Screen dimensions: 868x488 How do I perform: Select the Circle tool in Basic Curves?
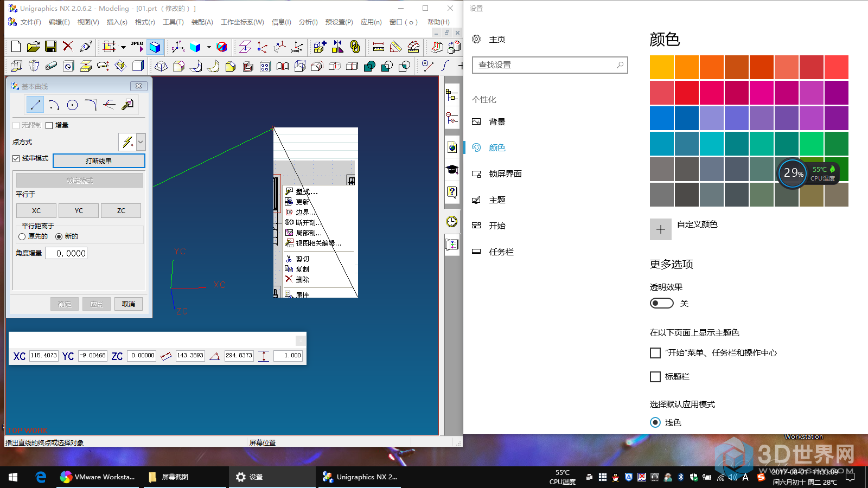(x=72, y=105)
